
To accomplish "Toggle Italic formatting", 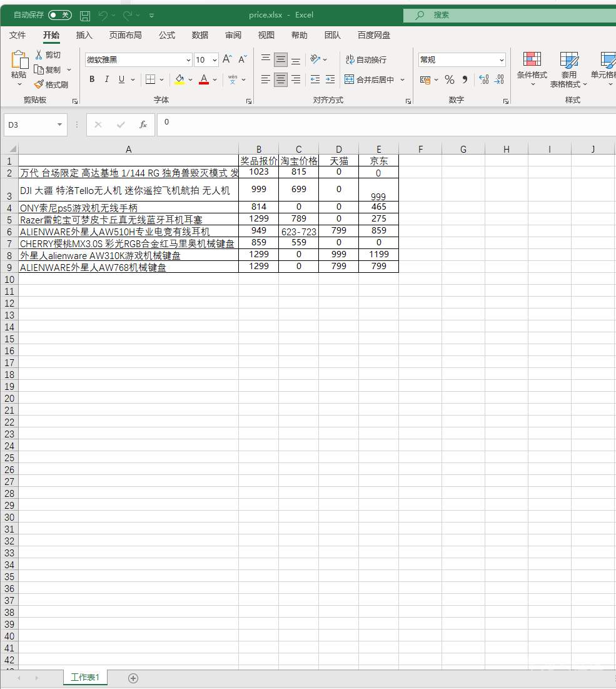I will pyautogui.click(x=107, y=79).
